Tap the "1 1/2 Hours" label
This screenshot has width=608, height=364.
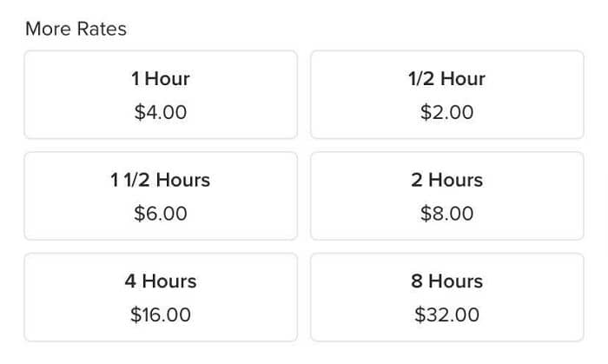(161, 181)
